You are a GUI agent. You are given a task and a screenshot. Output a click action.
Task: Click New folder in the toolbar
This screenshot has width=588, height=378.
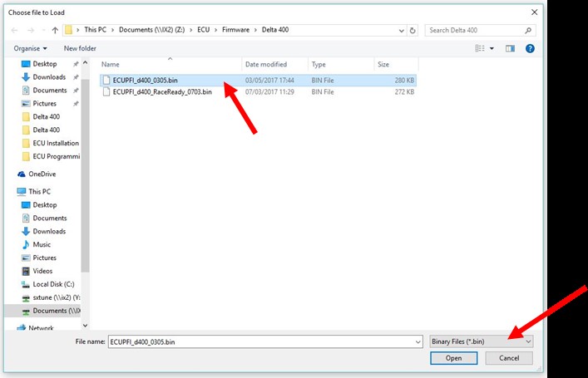coord(80,48)
